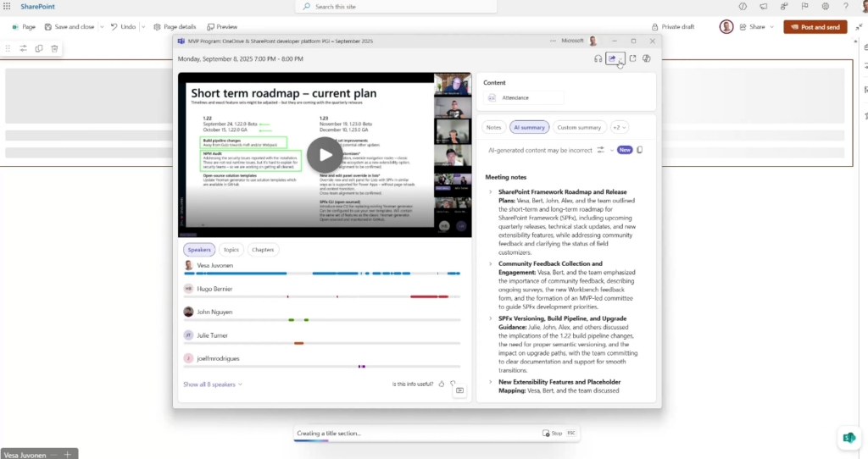Select the Speakers tab

199,250
